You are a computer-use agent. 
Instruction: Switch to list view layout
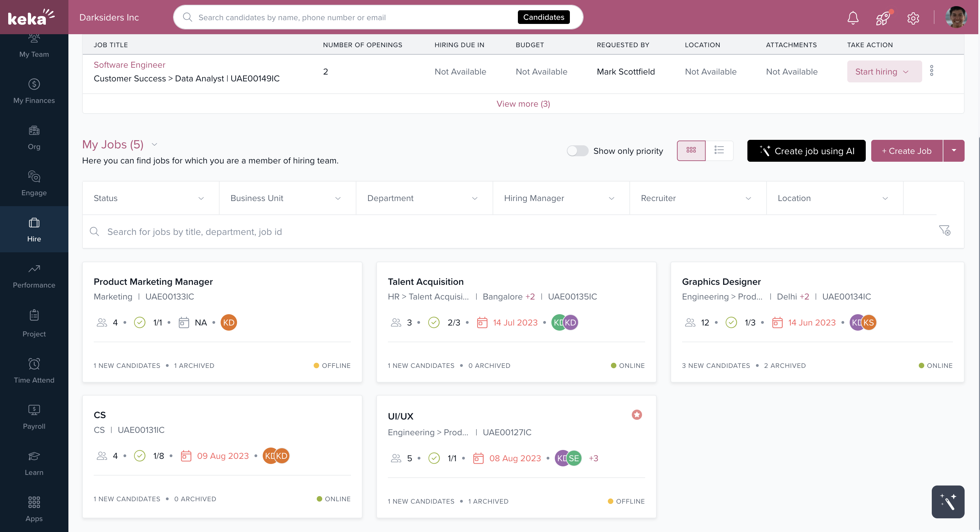pyautogui.click(x=719, y=150)
